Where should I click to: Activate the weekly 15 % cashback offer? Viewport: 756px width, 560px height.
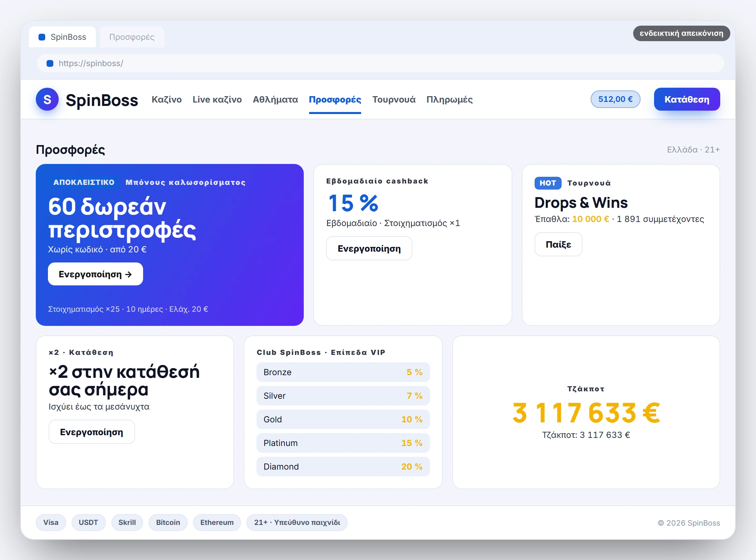pos(369,249)
